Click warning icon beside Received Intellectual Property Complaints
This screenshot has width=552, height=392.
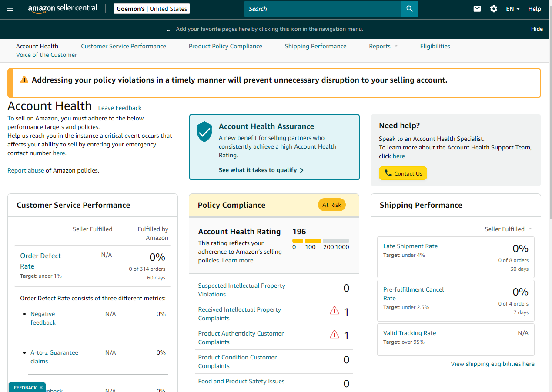coord(335,310)
